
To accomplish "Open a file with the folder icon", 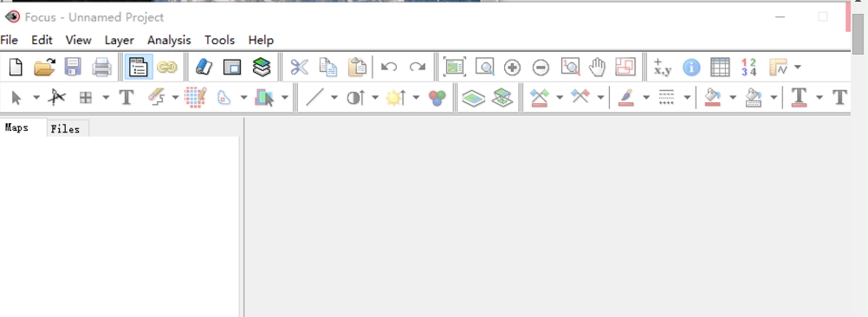I will coord(44,68).
